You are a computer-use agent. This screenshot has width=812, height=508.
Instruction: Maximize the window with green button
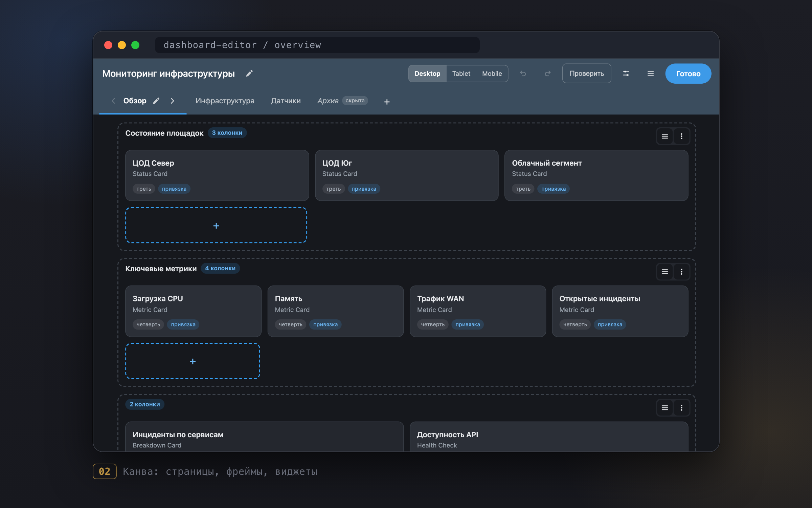coord(135,45)
